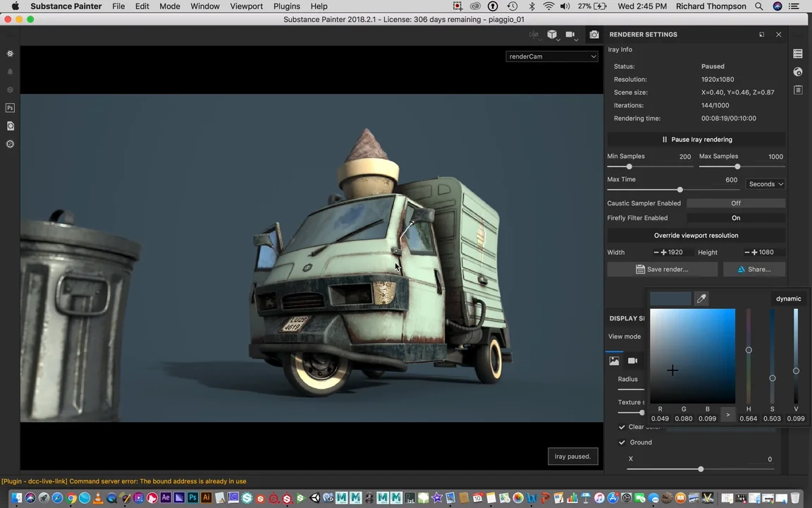
Task: Toggle the symmetry icon in viewport toolbar
Action: 534,35
